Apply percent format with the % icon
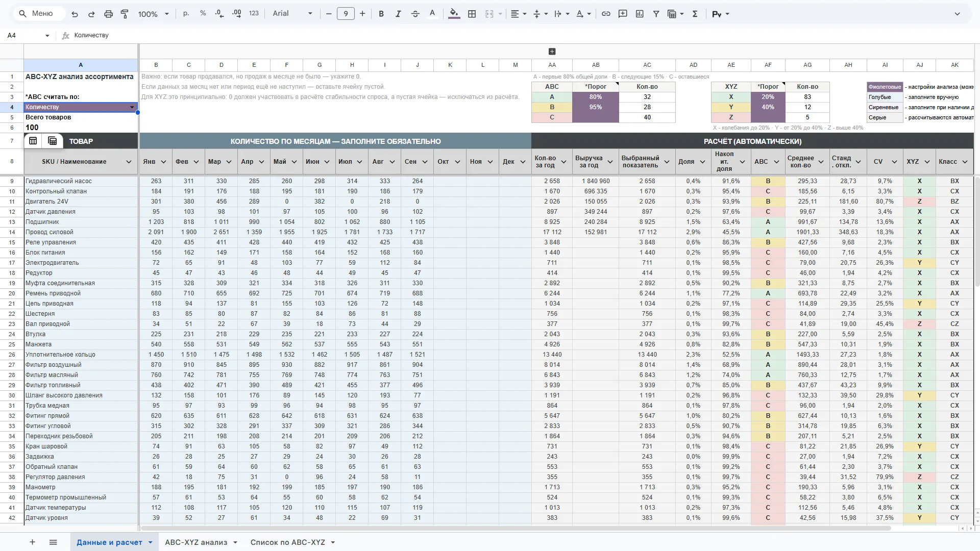The image size is (980, 551). pyautogui.click(x=203, y=14)
